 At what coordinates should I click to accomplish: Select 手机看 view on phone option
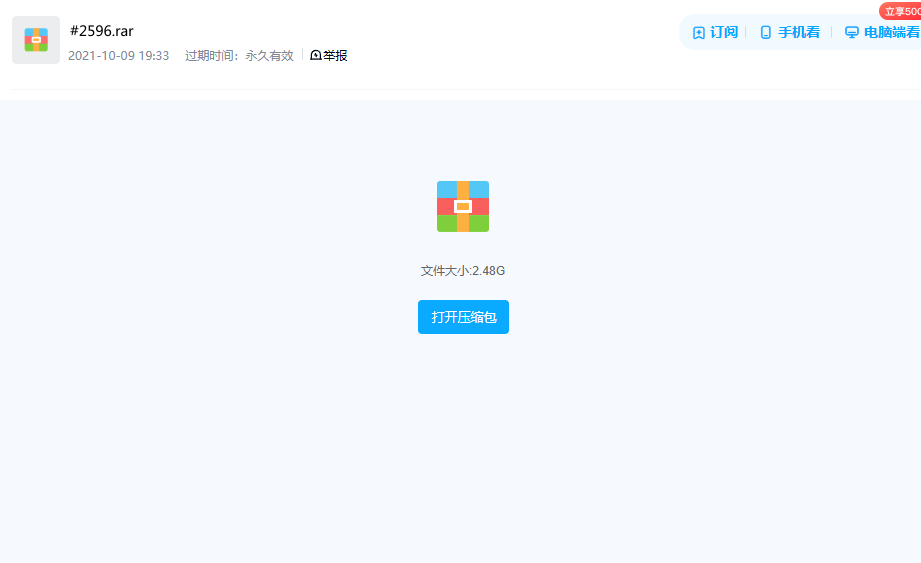789,32
